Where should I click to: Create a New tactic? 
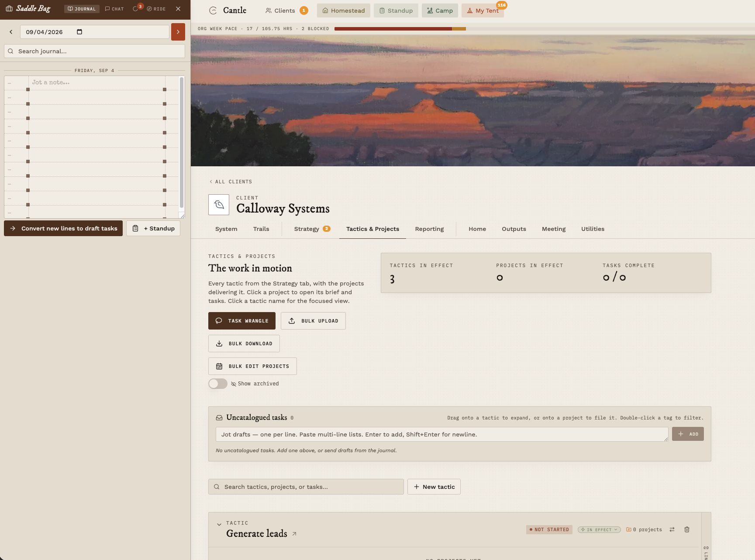point(434,487)
